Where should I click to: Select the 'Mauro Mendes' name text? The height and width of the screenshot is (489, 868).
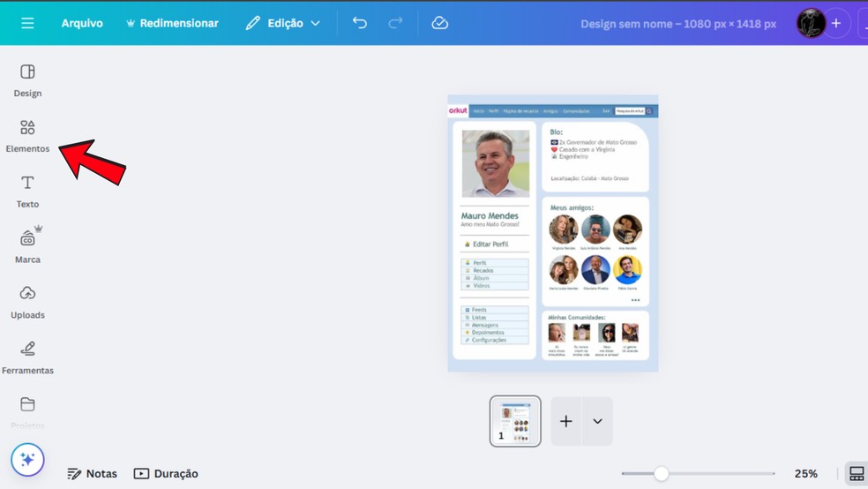490,215
